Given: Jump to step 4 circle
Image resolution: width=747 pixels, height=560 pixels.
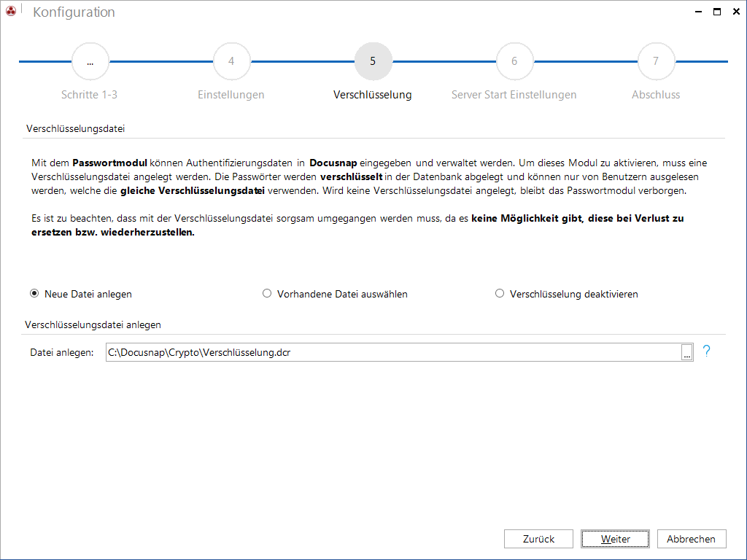Looking at the screenshot, I should coord(231,61).
